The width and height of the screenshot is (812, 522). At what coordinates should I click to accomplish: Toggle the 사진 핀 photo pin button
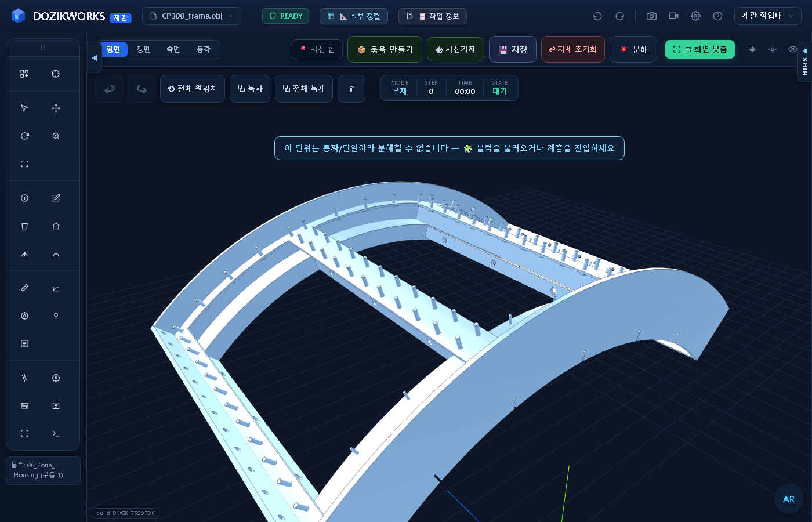coord(317,49)
